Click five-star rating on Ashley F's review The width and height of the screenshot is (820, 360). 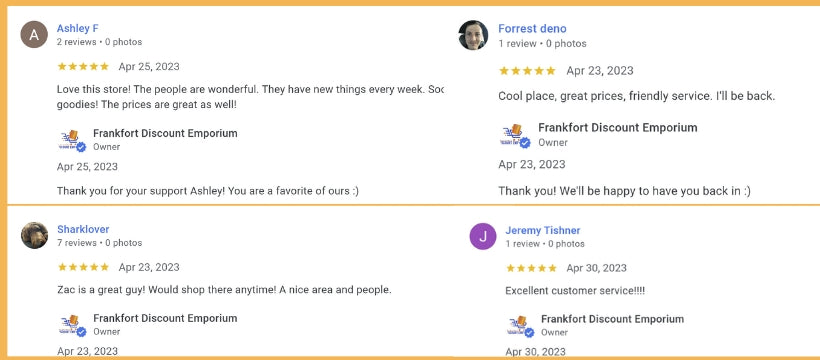coord(83,66)
